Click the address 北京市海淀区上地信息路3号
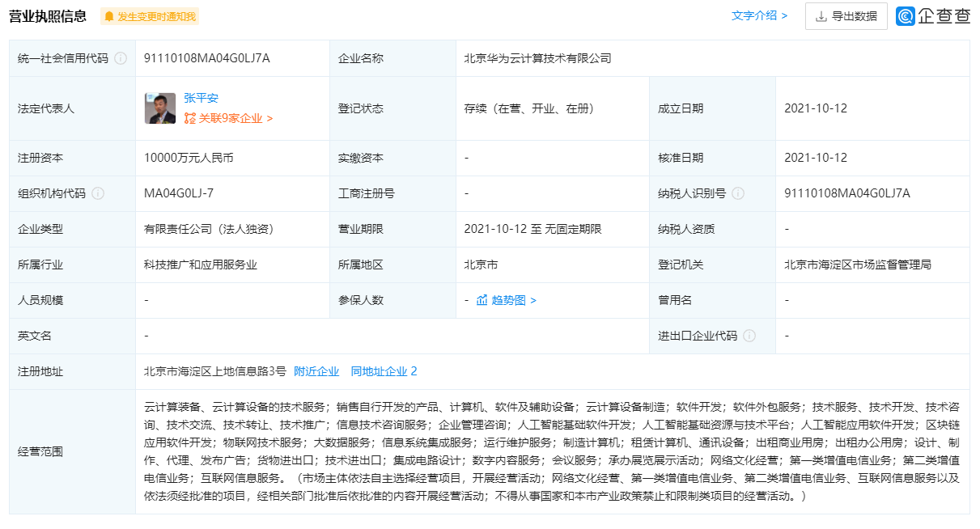This screenshot has height=529, width=980. point(215,371)
